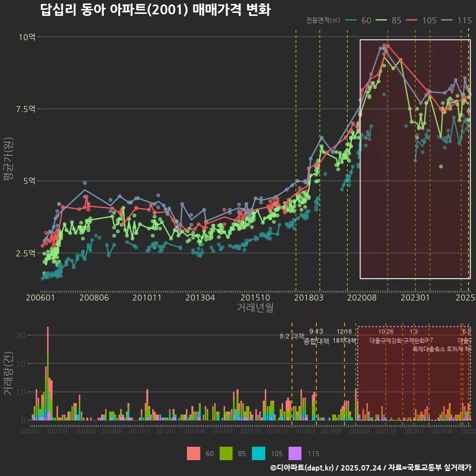Click the 12·16 18차대책 policy annotation
Viewport: 476px width, 476px height.
click(344, 336)
